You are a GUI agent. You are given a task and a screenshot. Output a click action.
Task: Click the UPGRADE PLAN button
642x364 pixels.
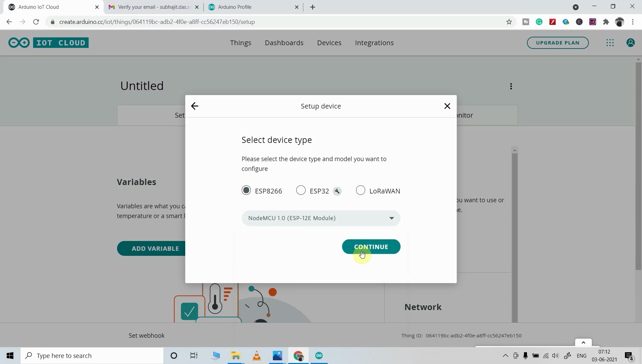(x=558, y=43)
